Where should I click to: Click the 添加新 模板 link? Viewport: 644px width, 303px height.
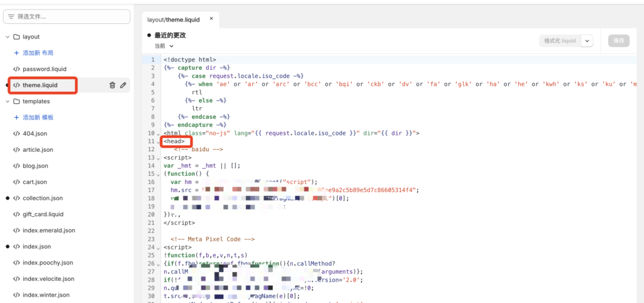[x=38, y=118]
